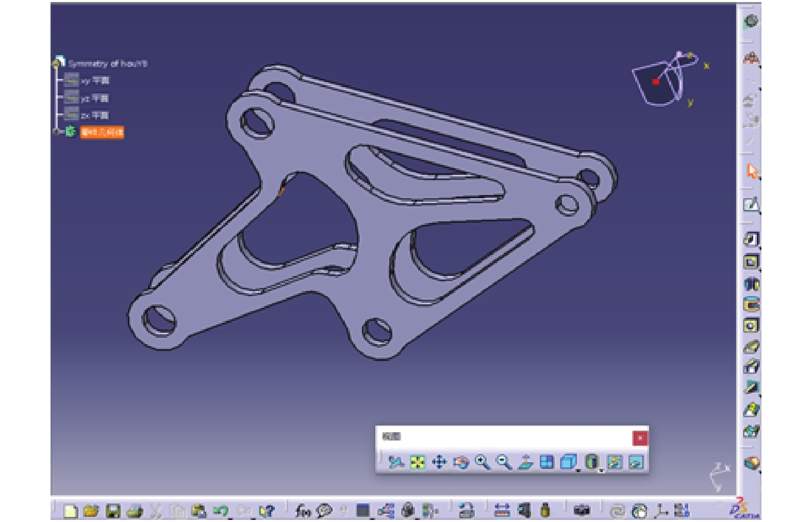
Task: Click Fit All In icon in view toolbar
Action: point(417,462)
